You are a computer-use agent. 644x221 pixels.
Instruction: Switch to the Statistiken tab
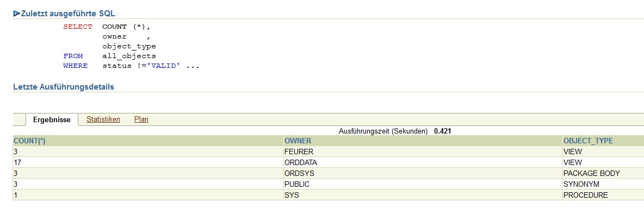point(103,119)
